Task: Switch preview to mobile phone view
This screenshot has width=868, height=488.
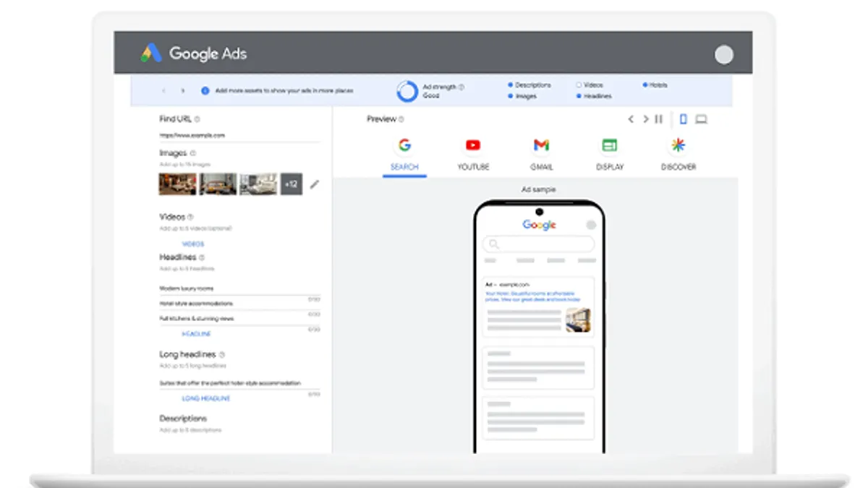Action: coord(684,119)
